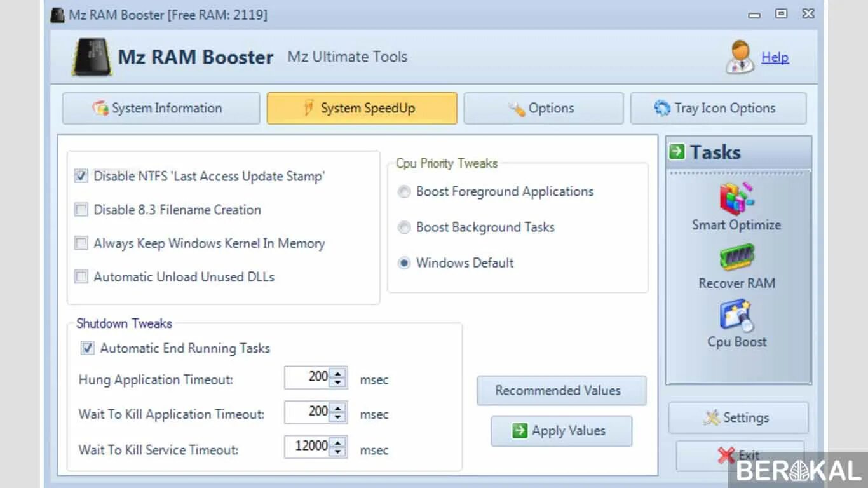868x488 pixels.
Task: Open Settings button with wrench icon
Action: pyautogui.click(x=738, y=417)
